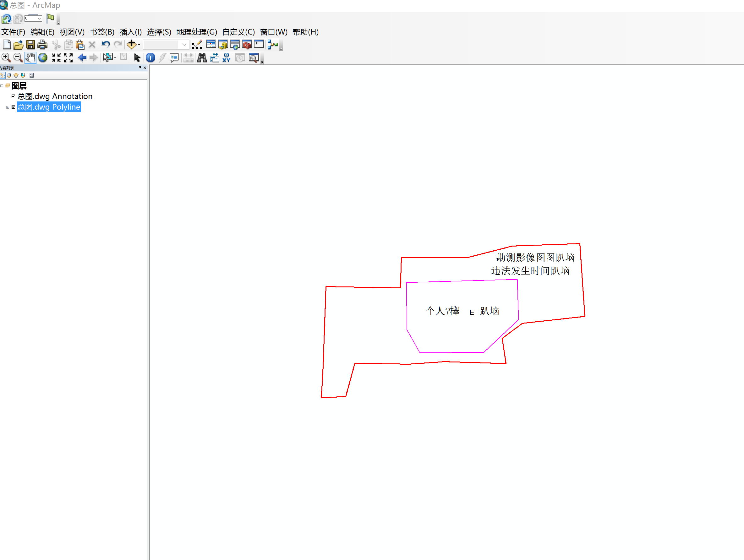Click the green flag toolbar icon
Viewport: 744px width, 560px height.
pyautogui.click(x=50, y=18)
